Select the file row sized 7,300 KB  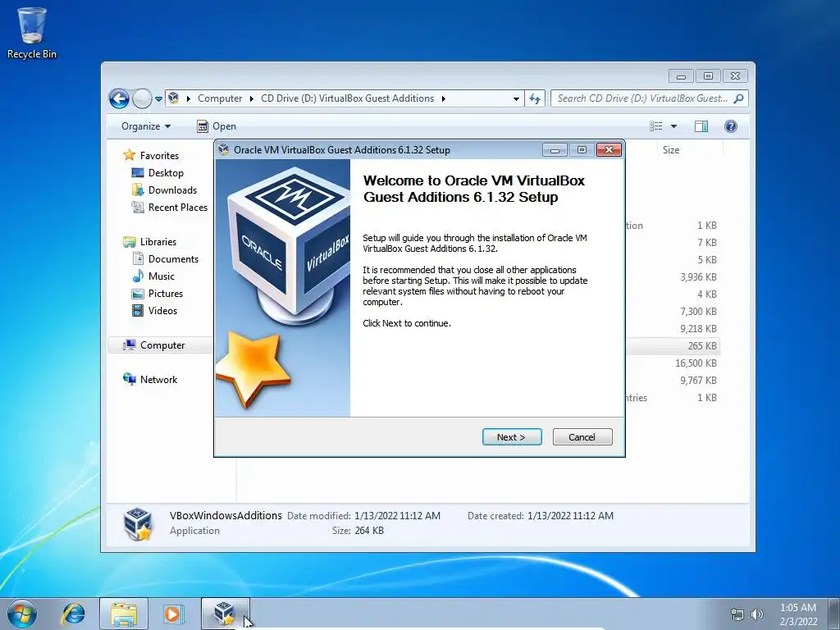(x=673, y=311)
